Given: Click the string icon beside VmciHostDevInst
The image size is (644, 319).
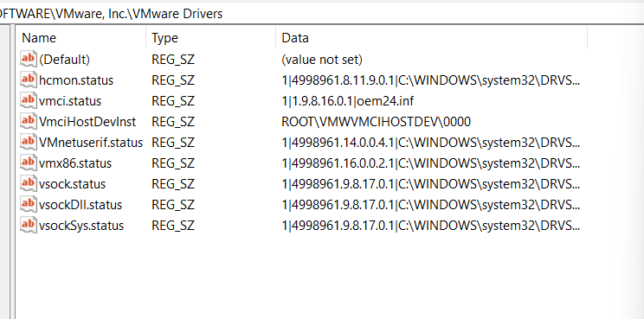Looking at the screenshot, I should [x=29, y=121].
